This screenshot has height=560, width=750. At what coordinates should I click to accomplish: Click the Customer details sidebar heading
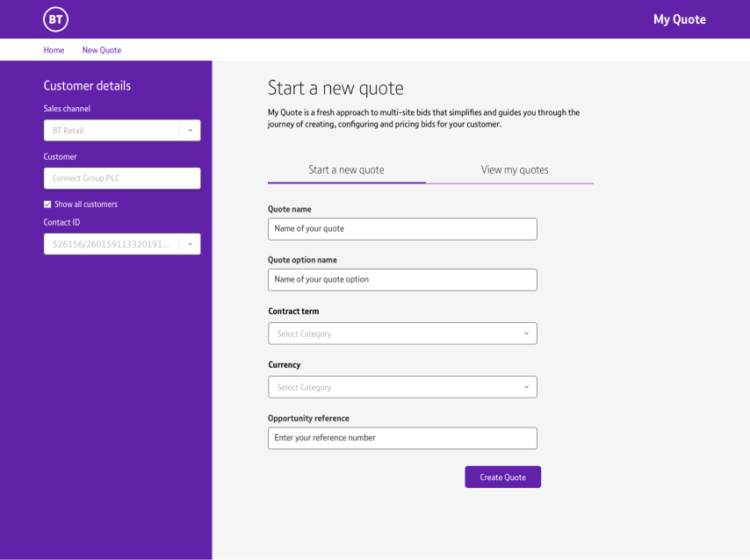coord(87,86)
